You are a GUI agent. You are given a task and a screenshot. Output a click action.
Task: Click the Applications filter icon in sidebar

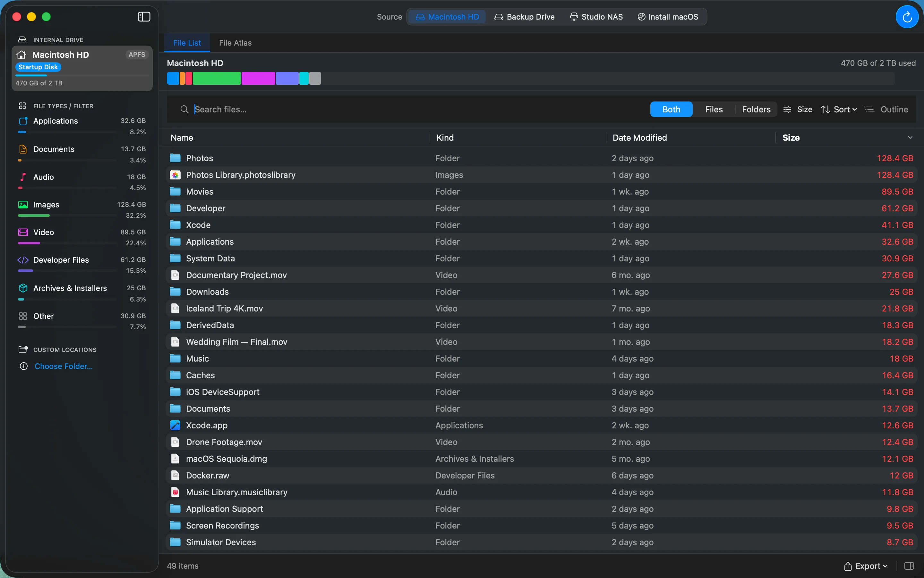pyautogui.click(x=23, y=121)
